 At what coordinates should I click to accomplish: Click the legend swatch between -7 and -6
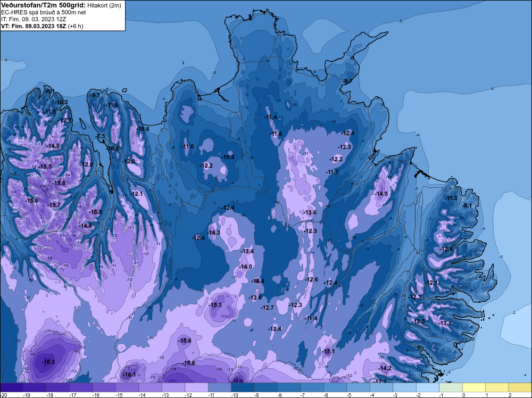(x=312, y=387)
